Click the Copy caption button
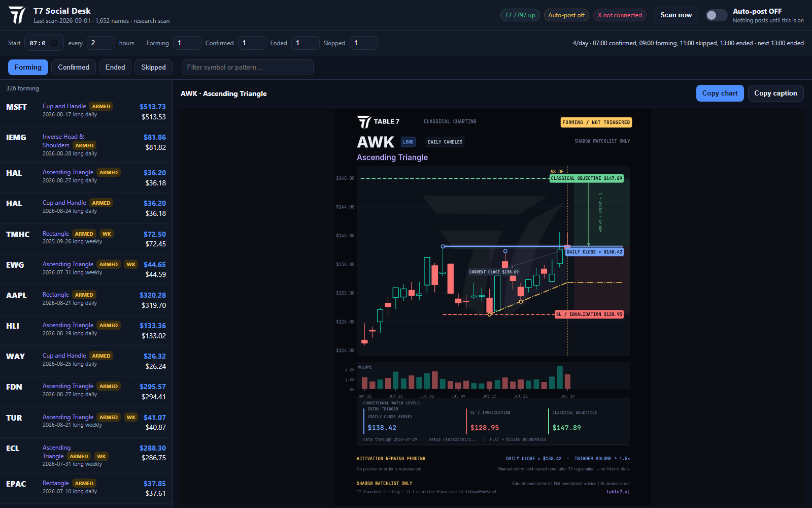Image resolution: width=812 pixels, height=508 pixels. click(775, 93)
